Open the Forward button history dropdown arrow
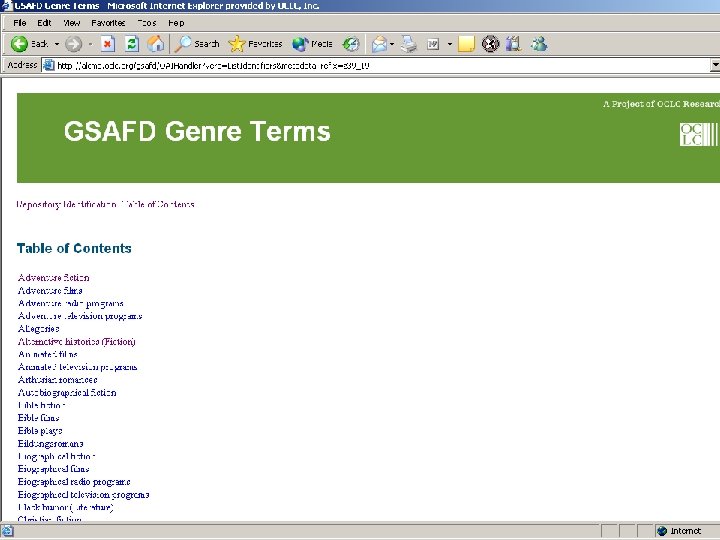Screen dimensions: 720x540 click(x=90, y=44)
